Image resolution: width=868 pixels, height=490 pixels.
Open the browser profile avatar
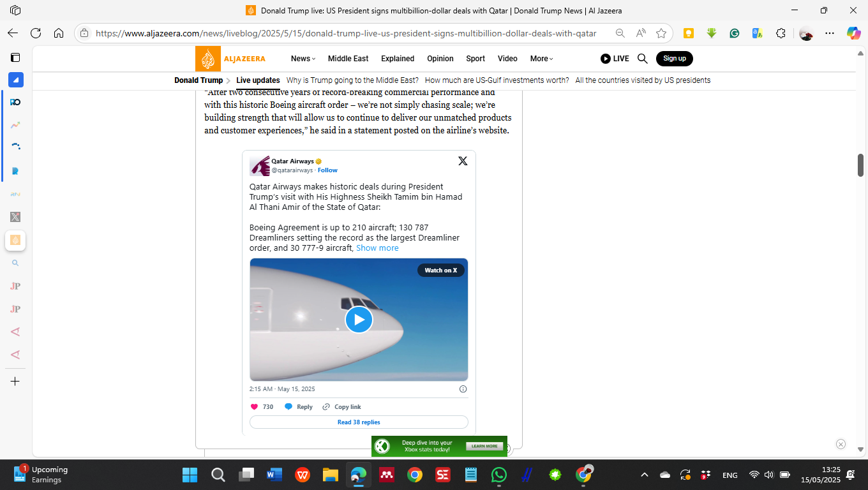click(x=806, y=33)
